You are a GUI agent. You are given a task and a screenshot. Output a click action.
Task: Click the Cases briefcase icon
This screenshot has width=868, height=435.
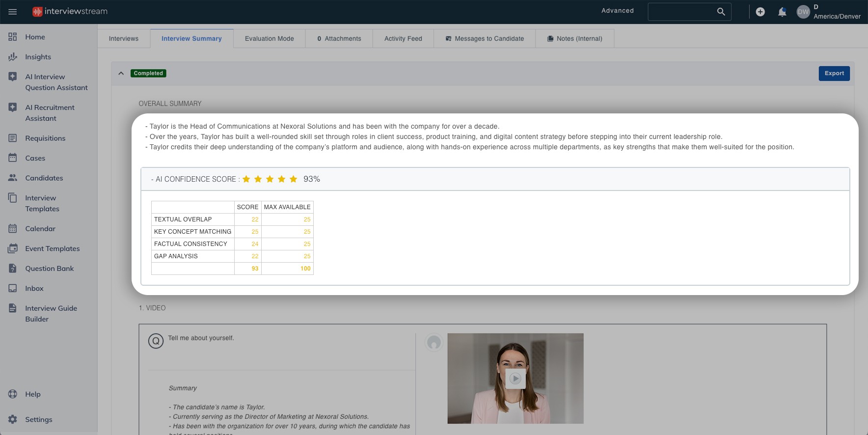(x=13, y=158)
